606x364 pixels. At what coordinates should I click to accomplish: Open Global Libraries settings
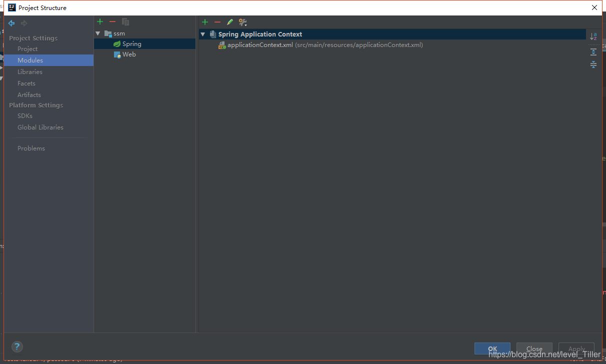40,127
